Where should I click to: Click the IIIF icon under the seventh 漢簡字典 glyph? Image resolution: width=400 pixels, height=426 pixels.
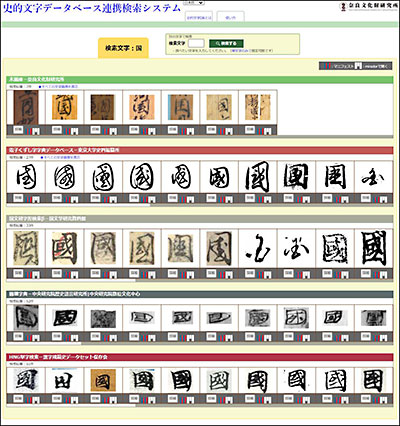pyautogui.click(x=260, y=337)
